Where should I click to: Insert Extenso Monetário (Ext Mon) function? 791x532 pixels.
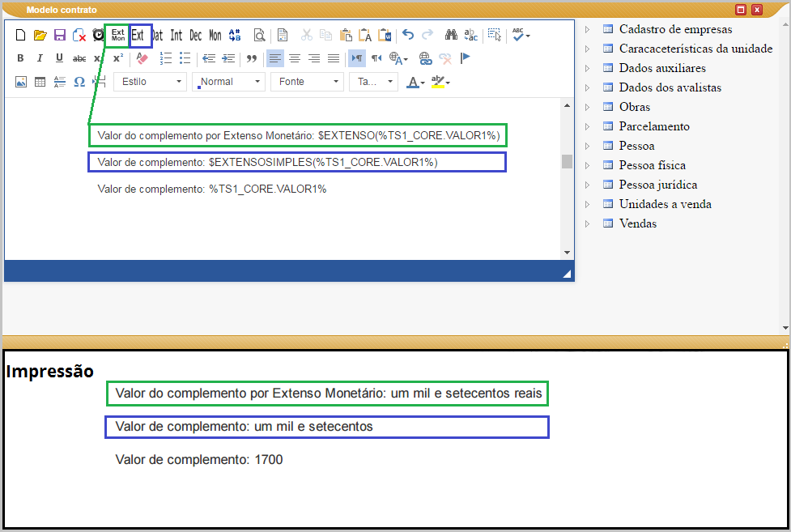click(x=118, y=36)
